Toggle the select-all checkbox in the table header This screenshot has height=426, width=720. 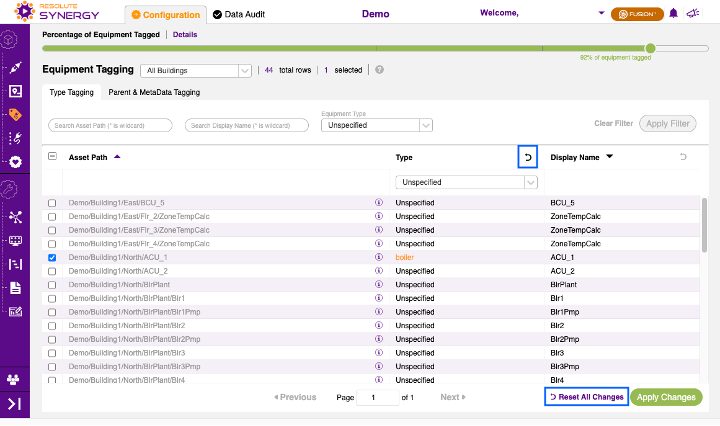point(53,157)
